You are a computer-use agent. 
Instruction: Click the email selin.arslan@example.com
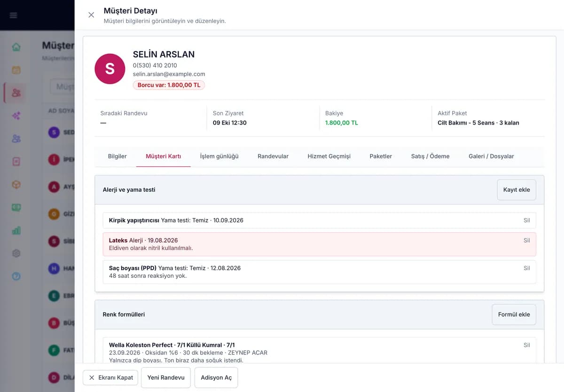(x=169, y=74)
